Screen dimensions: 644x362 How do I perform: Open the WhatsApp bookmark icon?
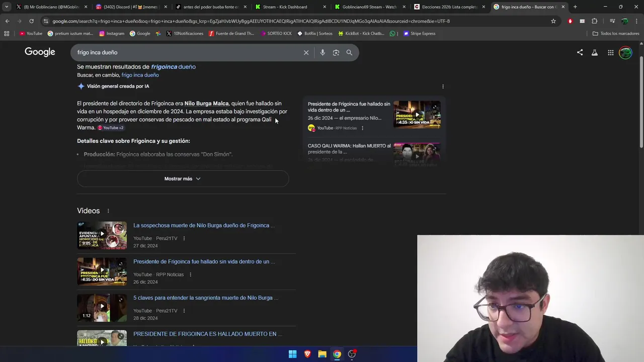[x=392, y=34]
